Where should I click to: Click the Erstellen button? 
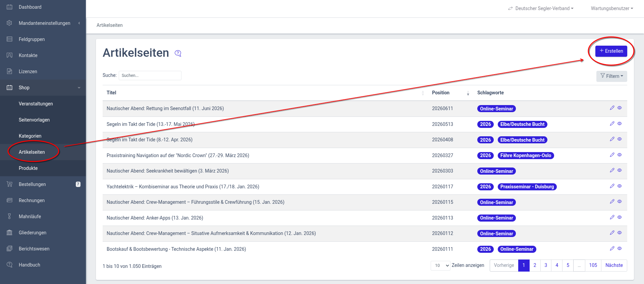pyautogui.click(x=611, y=51)
